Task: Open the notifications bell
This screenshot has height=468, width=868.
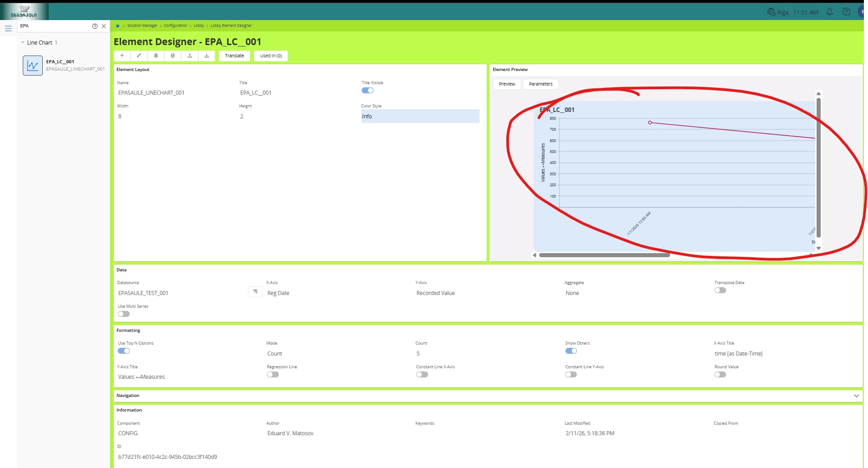Action: [x=830, y=12]
